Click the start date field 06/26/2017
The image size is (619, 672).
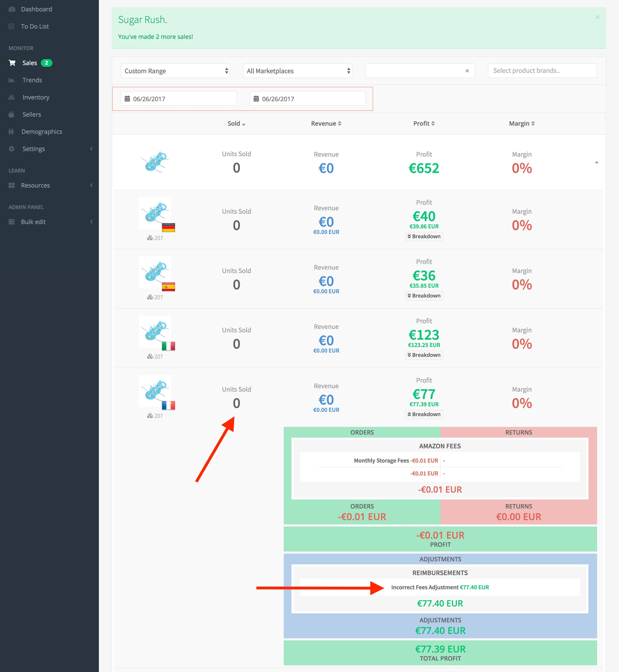click(x=179, y=99)
